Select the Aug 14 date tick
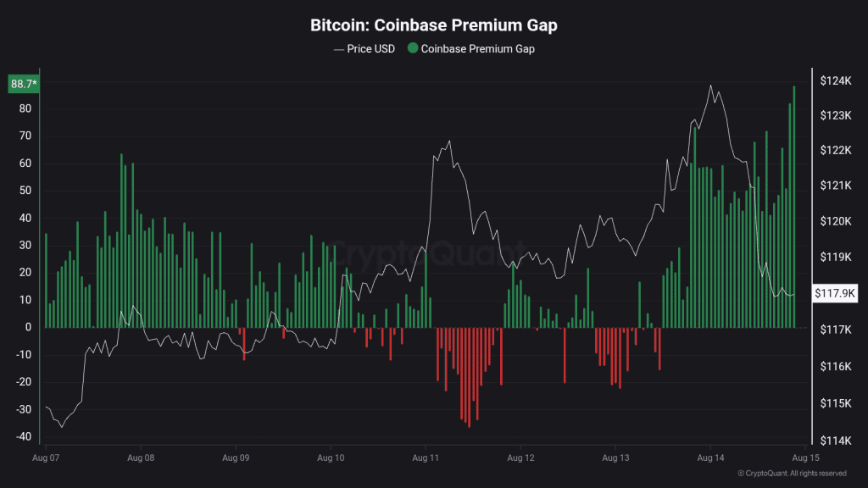 (710, 457)
